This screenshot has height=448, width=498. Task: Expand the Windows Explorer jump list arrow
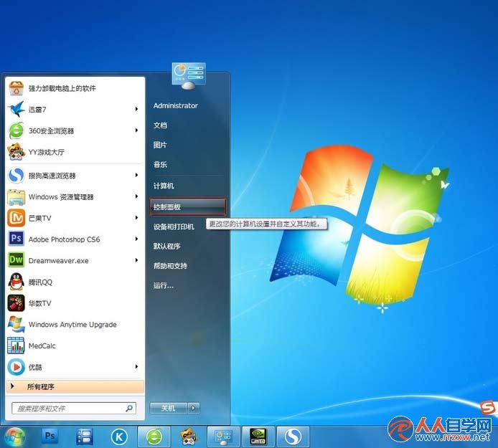click(x=136, y=196)
